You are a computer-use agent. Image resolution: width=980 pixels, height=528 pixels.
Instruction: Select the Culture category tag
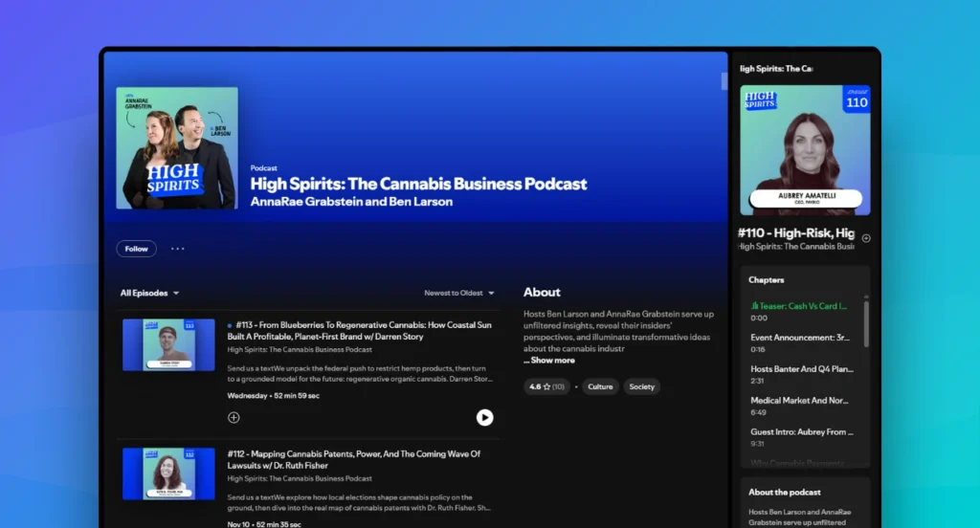tap(600, 386)
